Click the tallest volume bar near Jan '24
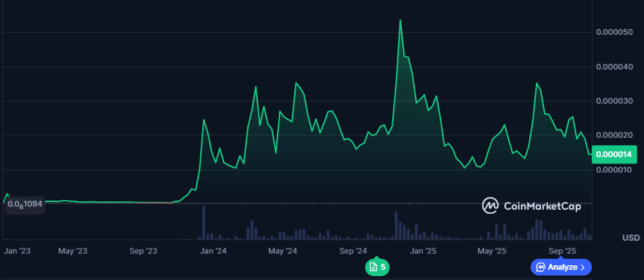Image resolution: width=644 pixels, height=280 pixels. (204, 222)
